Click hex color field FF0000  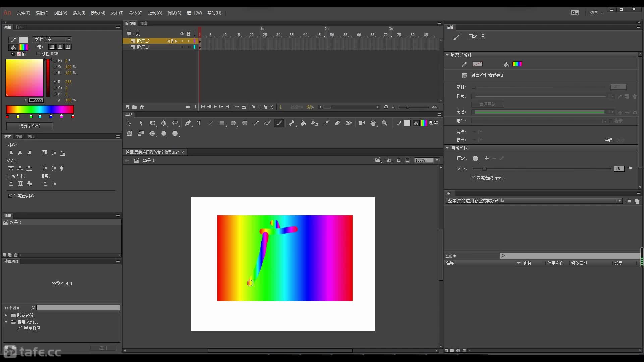(x=36, y=100)
